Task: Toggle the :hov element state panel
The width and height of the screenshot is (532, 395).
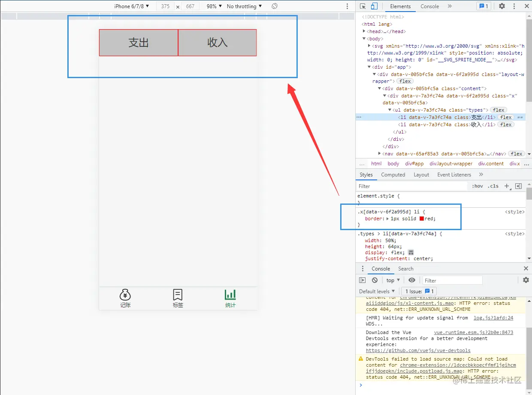Action: 477,186
